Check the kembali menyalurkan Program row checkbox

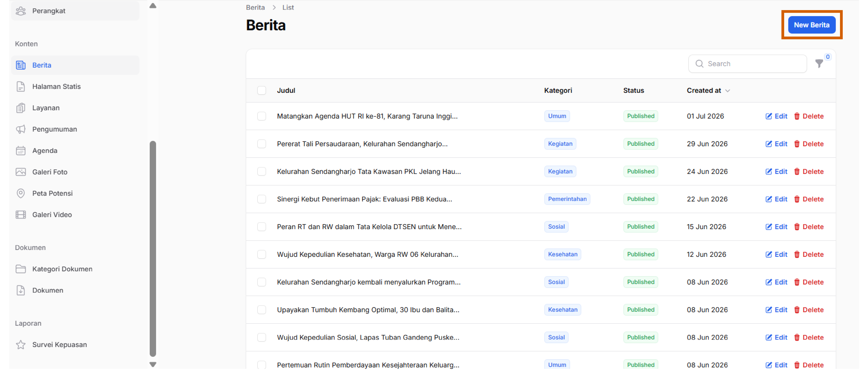(262, 282)
